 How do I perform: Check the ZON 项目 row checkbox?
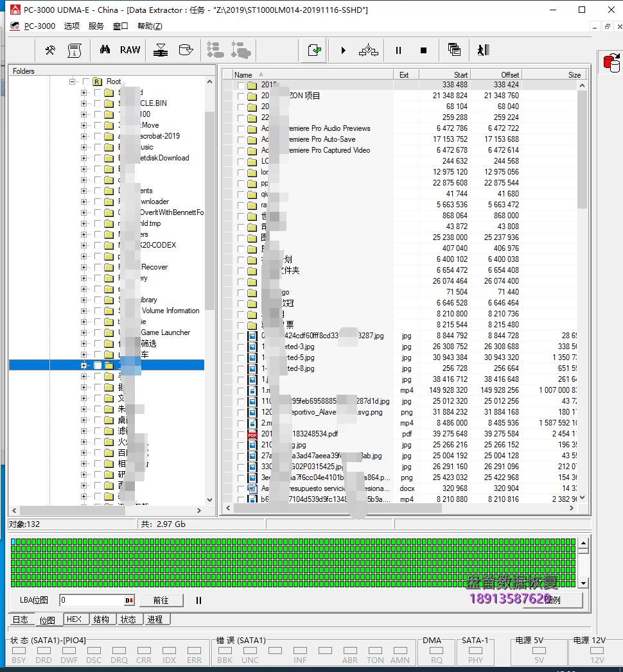point(241,96)
